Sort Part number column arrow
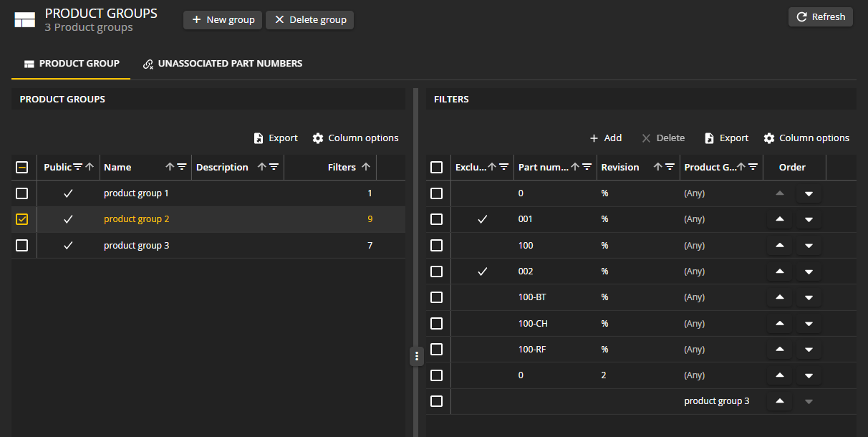The height and width of the screenshot is (437, 868). click(575, 167)
